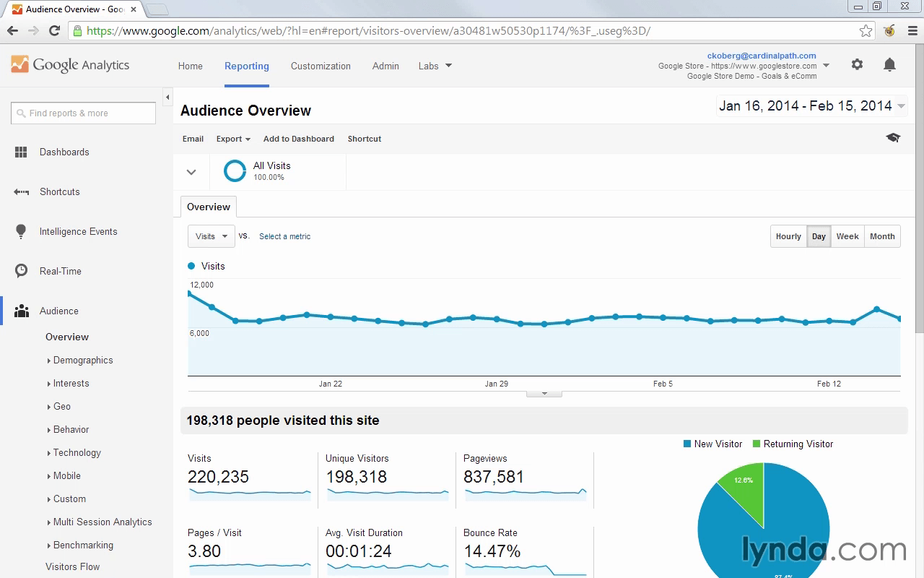
Task: Open the Intelligence Events lightbulb icon
Action: [x=22, y=231]
